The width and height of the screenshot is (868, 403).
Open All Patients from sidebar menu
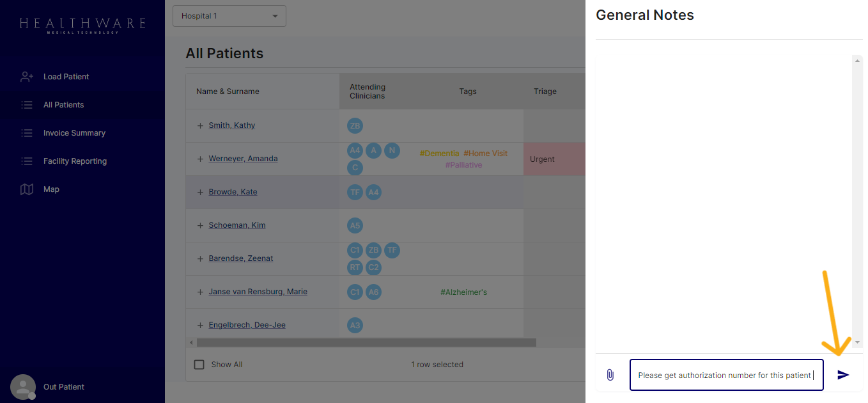63,105
